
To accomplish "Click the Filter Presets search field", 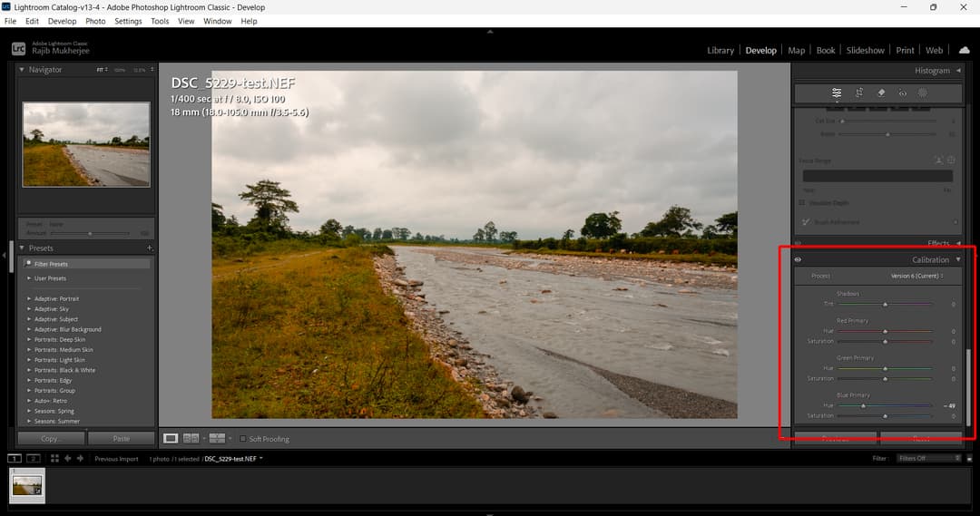I will tap(86, 264).
